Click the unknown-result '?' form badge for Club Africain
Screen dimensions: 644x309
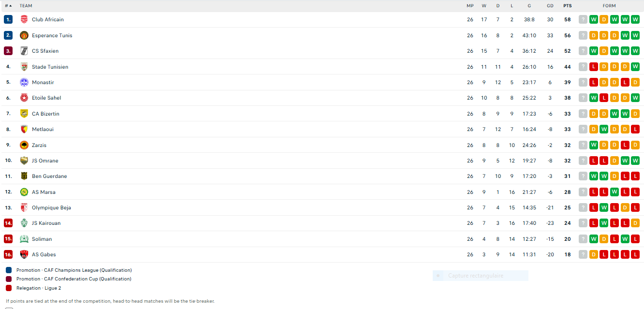click(x=583, y=19)
